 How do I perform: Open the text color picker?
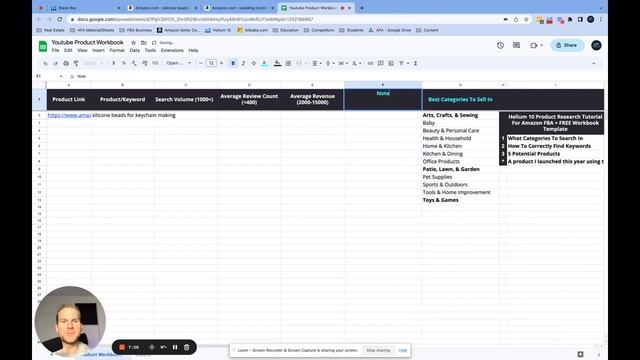264,63
